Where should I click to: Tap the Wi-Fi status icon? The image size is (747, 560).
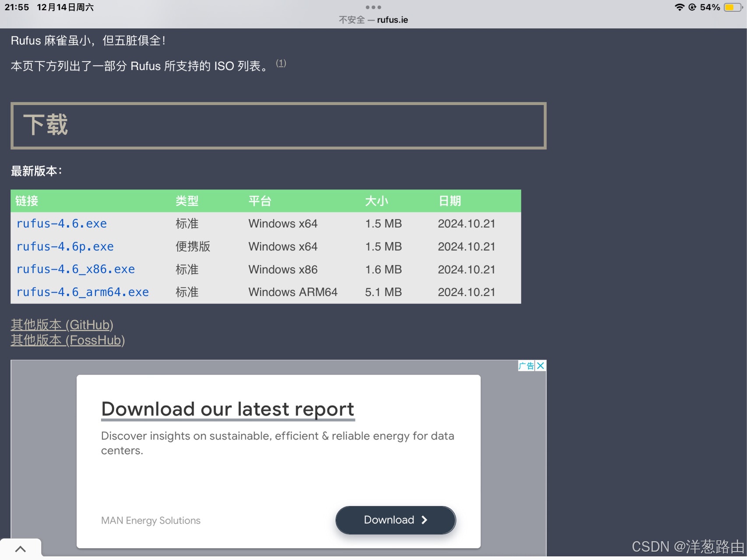679,7
